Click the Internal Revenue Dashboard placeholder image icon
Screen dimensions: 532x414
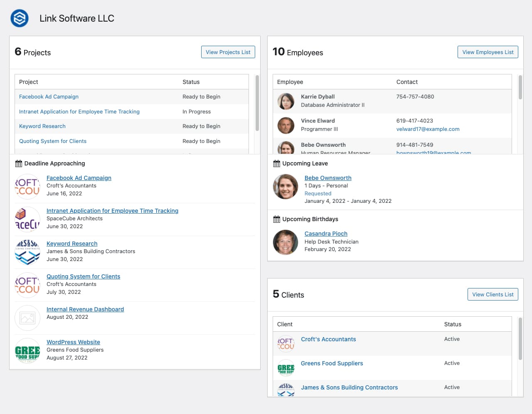27,318
